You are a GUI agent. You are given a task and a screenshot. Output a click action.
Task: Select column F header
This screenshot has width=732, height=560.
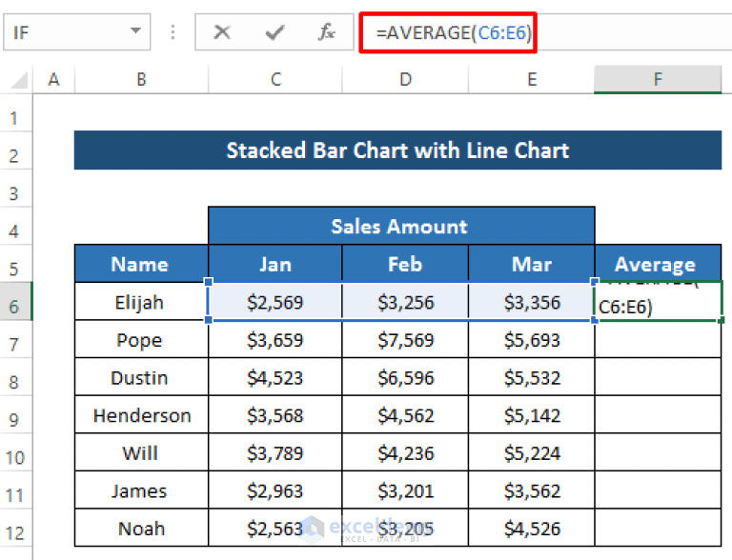coord(658,79)
